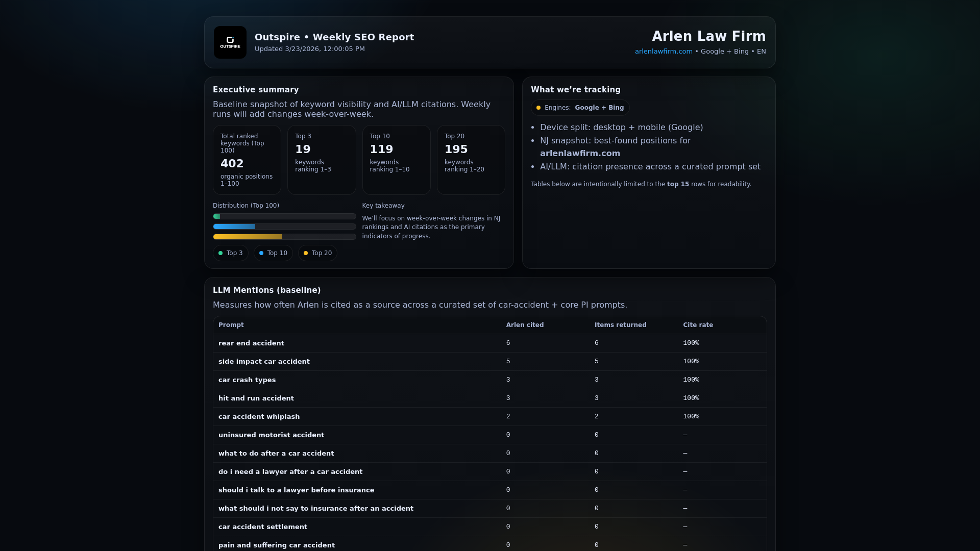980x551 pixels.
Task: Click Arlen cited value 5 for side impact
Action: [x=508, y=362]
